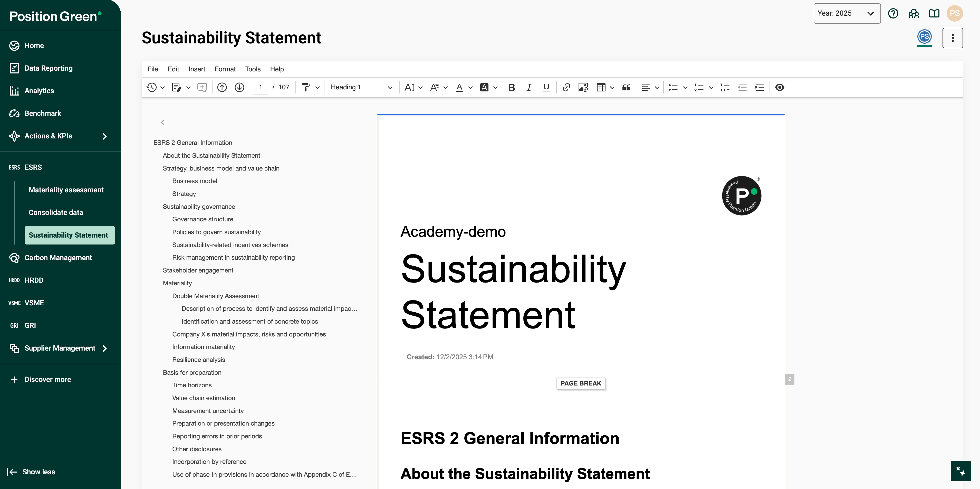Toggle bold formatting
980x489 pixels.
[x=511, y=87]
